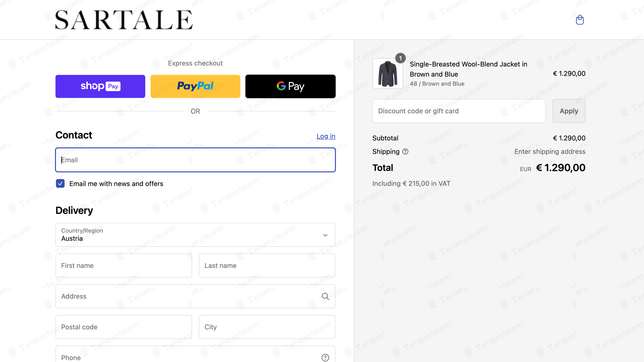Select the Last name field
Image resolution: width=644 pixels, height=362 pixels.
click(x=267, y=265)
